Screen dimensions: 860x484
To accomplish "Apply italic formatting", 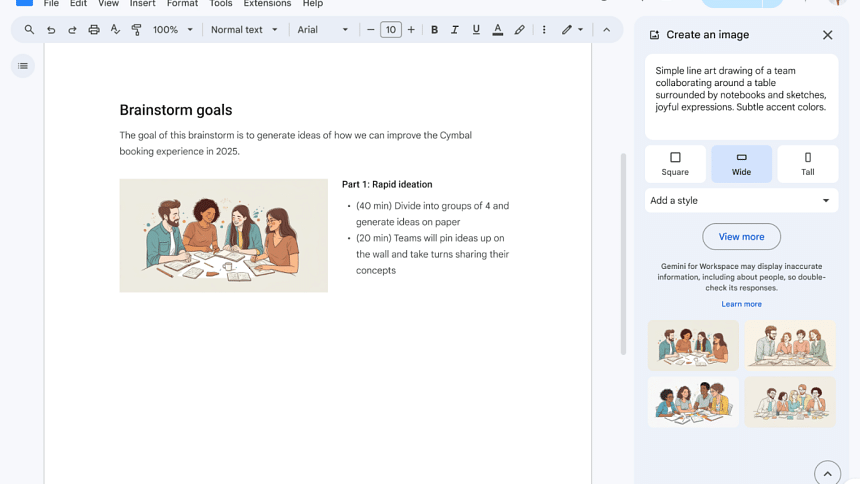I will pos(455,30).
